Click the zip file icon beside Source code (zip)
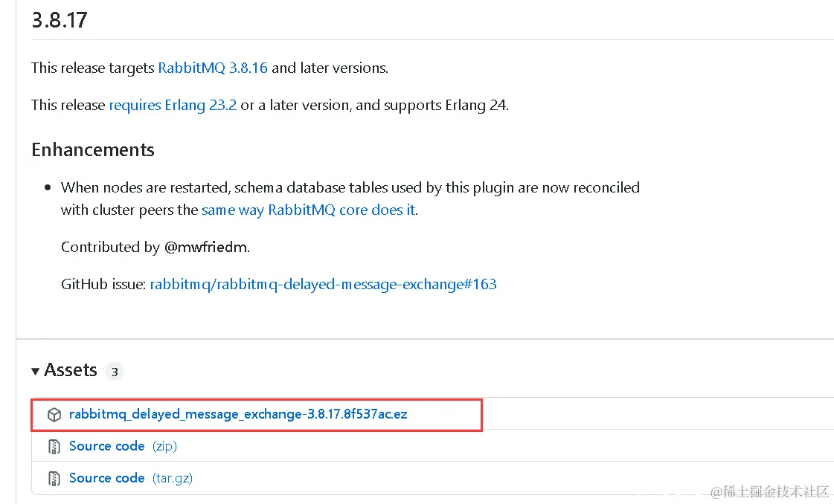The width and height of the screenshot is (834, 504). 54,447
